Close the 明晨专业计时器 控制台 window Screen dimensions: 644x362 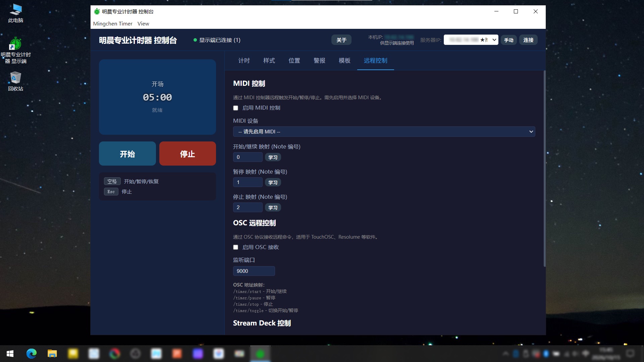[x=536, y=11]
